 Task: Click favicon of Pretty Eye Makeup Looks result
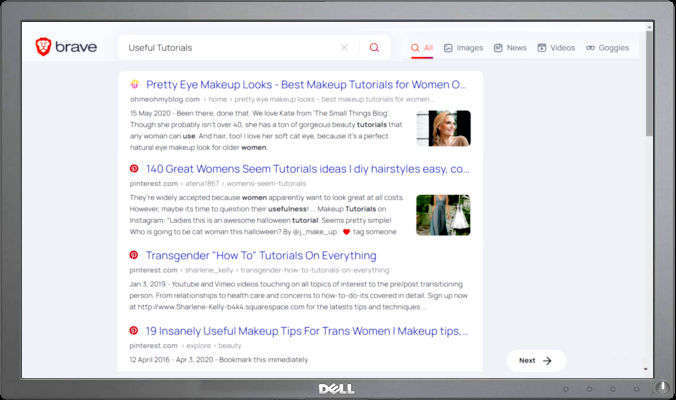[134, 85]
